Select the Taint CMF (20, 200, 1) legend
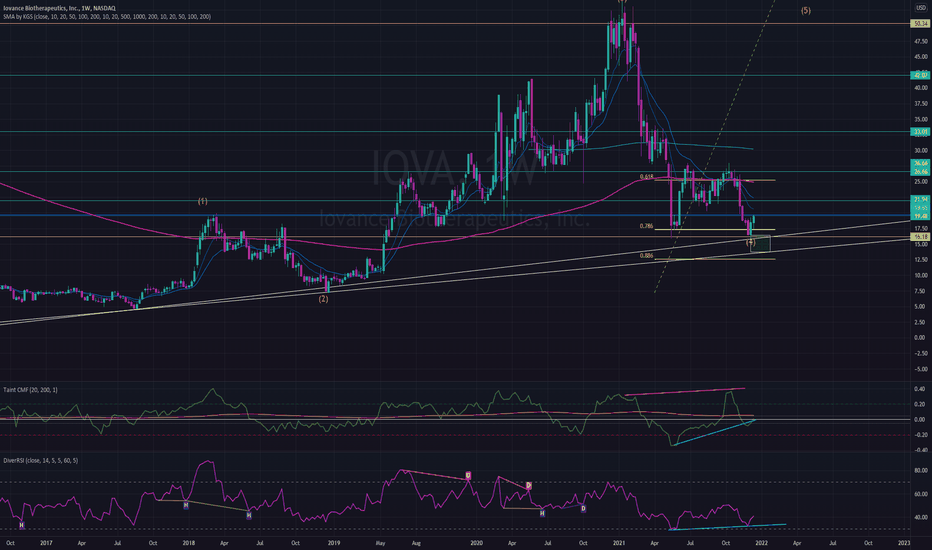932x550 pixels. tap(30, 390)
